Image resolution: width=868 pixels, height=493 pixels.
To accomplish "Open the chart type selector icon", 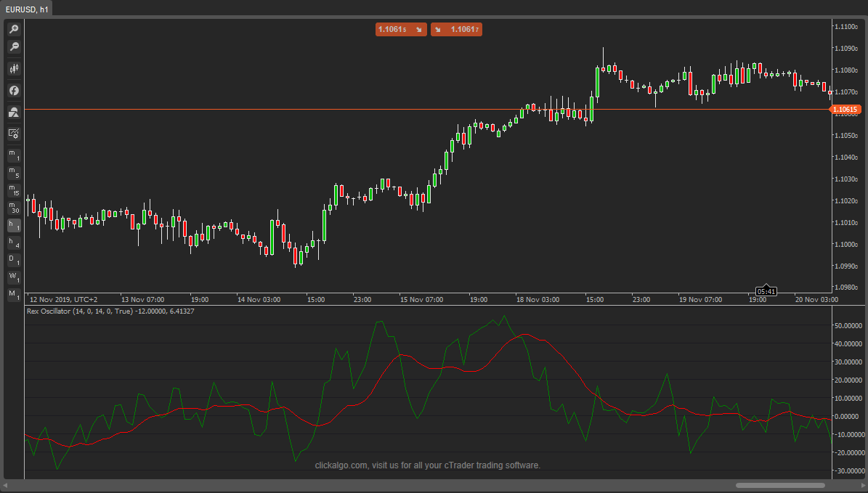I will point(14,68).
